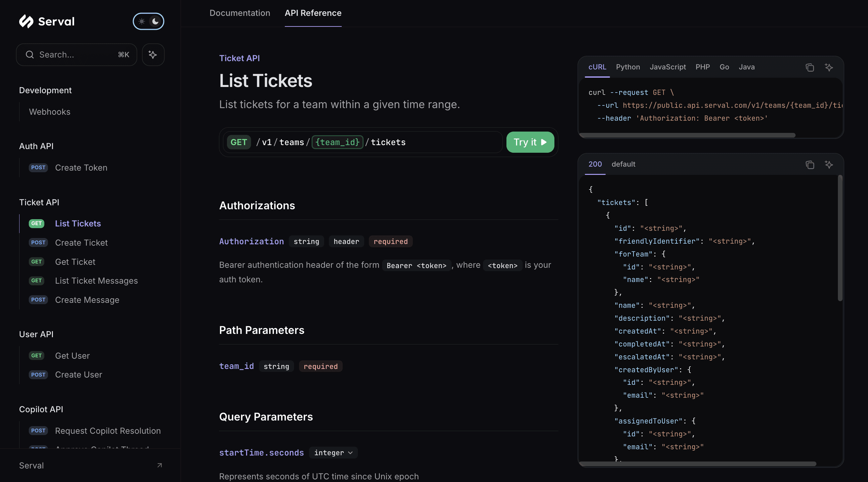Open the Get Ticket endpoint
This screenshot has width=868, height=482.
coord(75,262)
